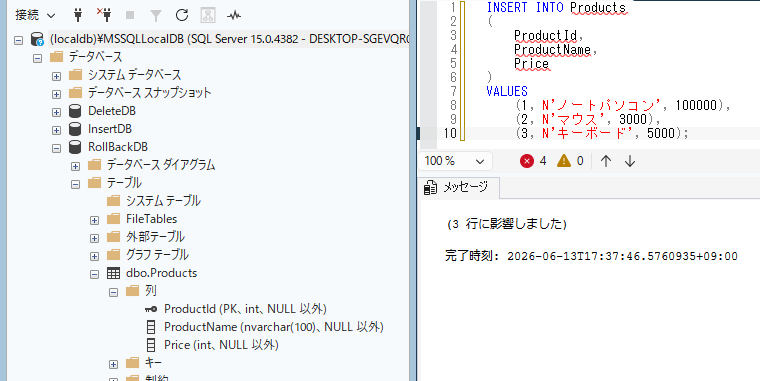This screenshot has width=760, height=381.
Task: Collapse the 列 columns folder
Action: coord(113,292)
